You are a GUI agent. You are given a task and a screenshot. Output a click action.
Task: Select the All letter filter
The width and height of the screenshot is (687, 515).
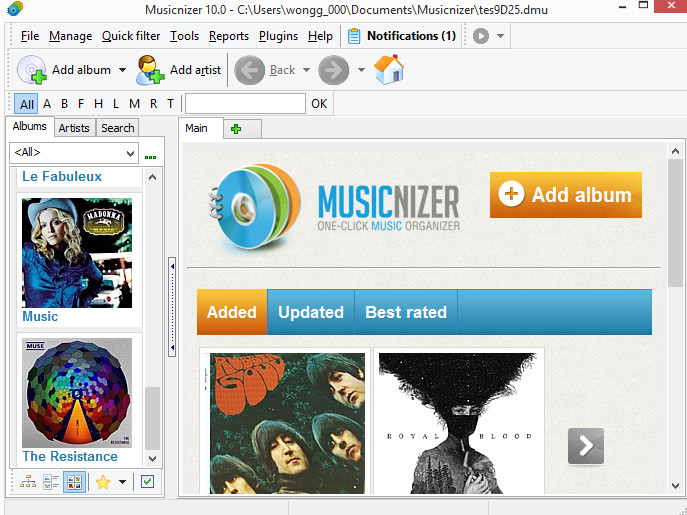point(26,104)
